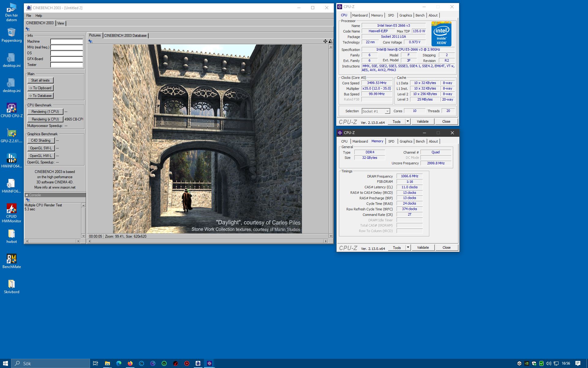Click the MHz (real freq.) input field
This screenshot has width=588, height=368.
(67, 47)
